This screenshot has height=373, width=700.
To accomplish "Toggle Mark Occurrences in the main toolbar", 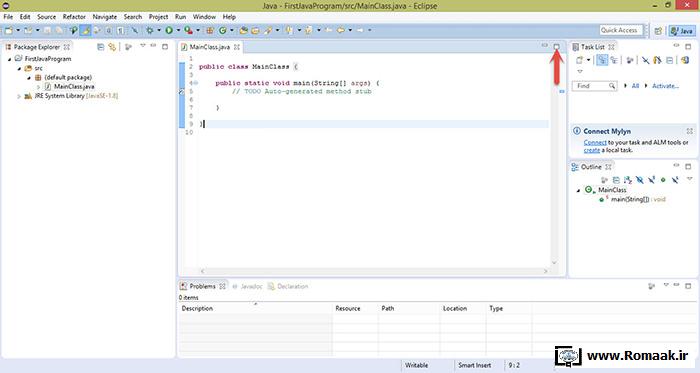I will [85, 30].
